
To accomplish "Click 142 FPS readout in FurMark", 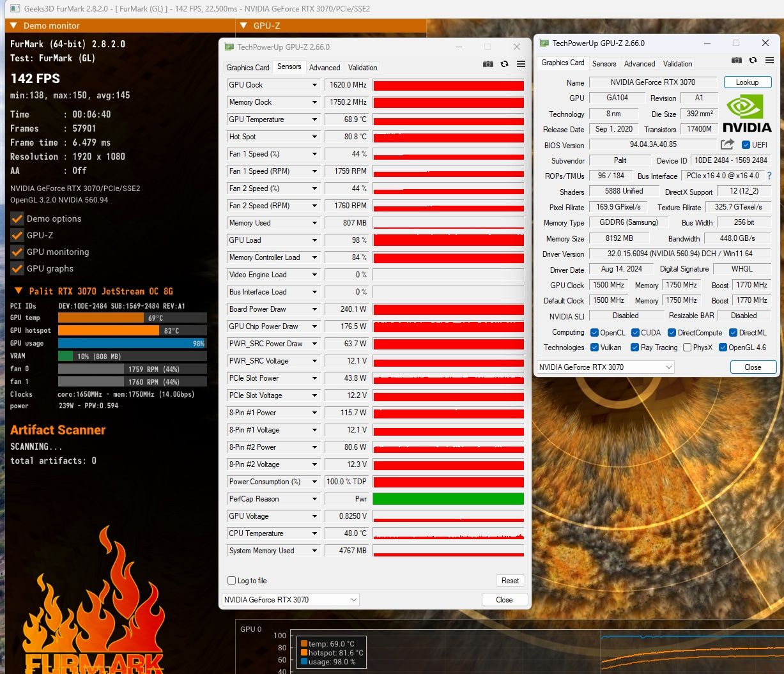I will (35, 79).
